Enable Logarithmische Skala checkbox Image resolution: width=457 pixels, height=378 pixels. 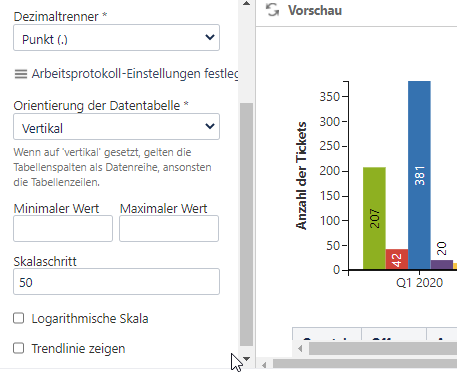19,318
